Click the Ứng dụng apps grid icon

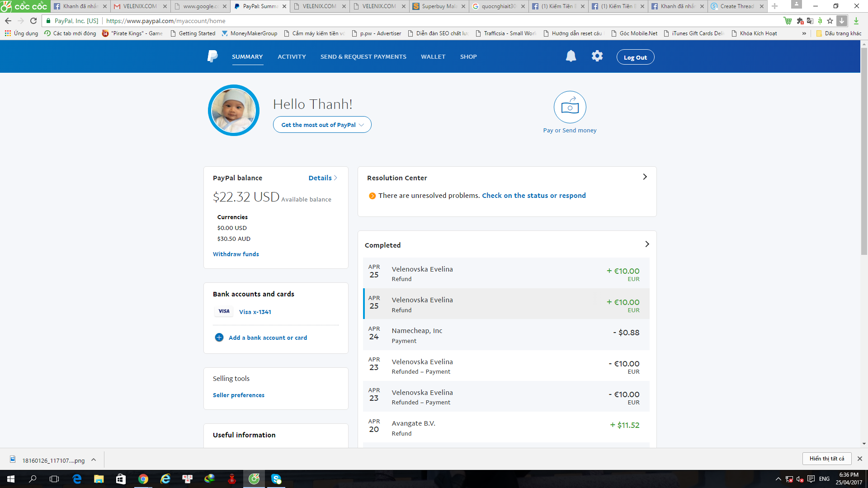pyautogui.click(x=8, y=33)
